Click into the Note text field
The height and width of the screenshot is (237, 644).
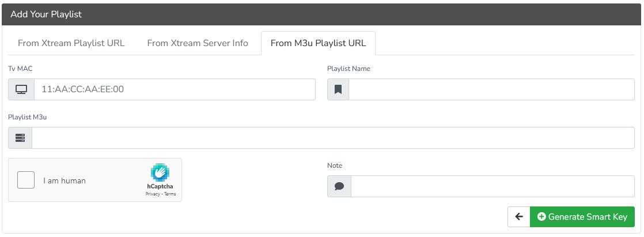(493, 186)
